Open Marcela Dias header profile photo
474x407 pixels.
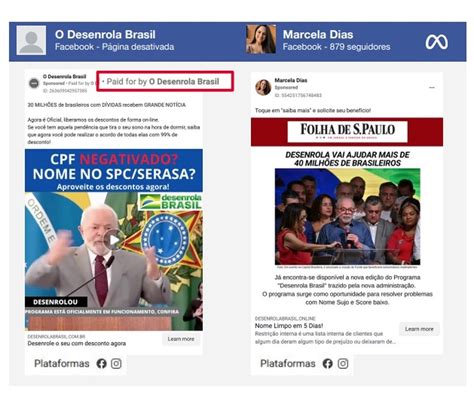(261, 39)
